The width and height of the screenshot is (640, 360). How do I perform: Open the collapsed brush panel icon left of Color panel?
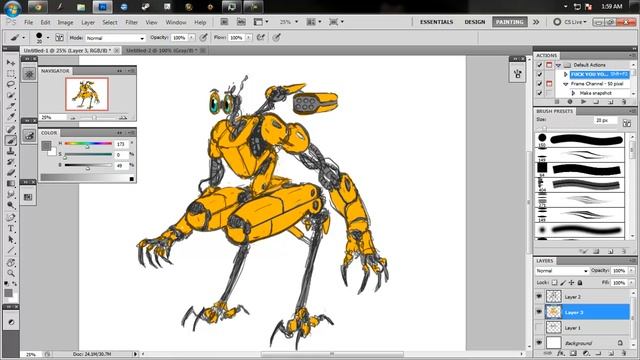click(29, 136)
